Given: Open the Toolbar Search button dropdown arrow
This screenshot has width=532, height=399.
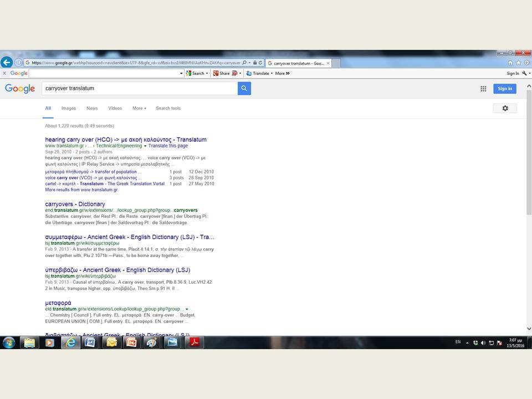Looking at the screenshot, I should point(207,73).
